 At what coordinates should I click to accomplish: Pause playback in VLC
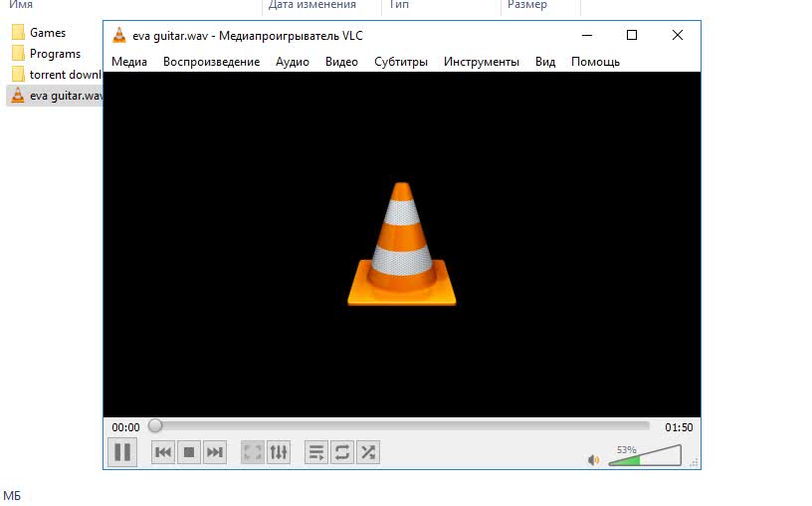(x=122, y=452)
